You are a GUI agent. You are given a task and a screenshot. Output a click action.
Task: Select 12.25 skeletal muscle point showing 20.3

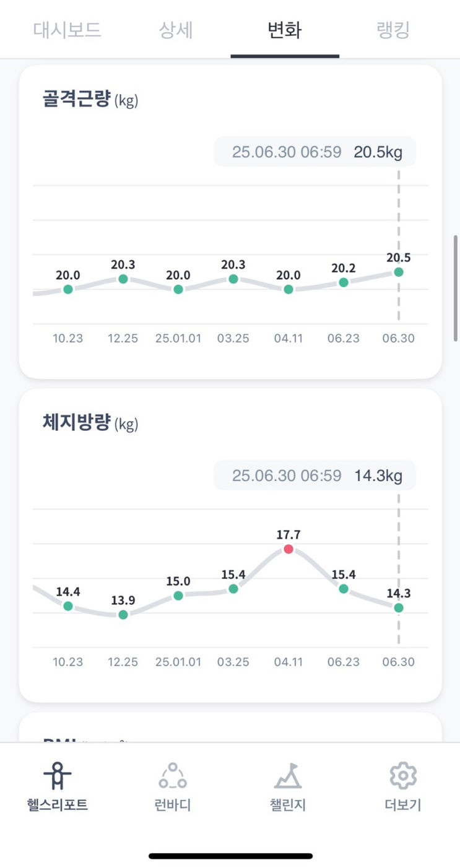point(123,279)
